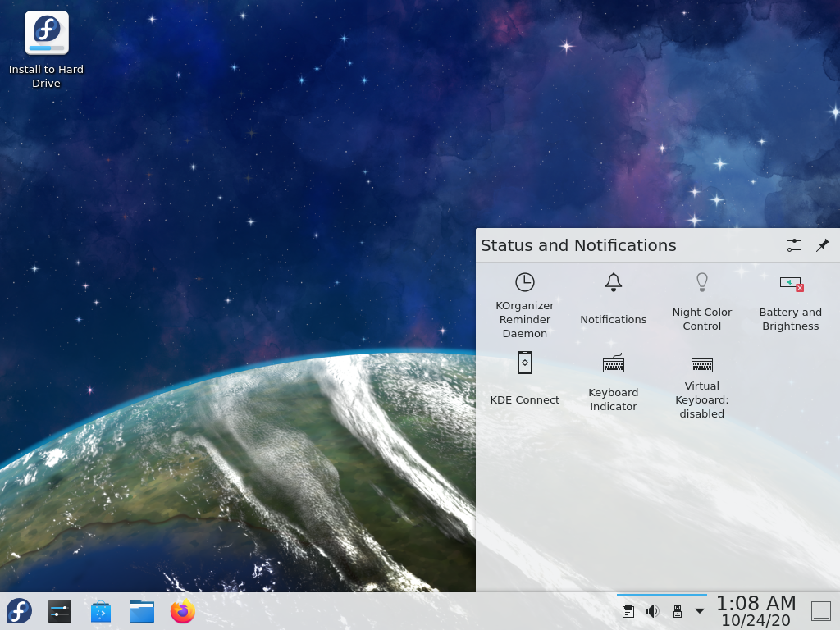Launch System Settings from the taskbar
Screen dimensions: 840x630
59,611
